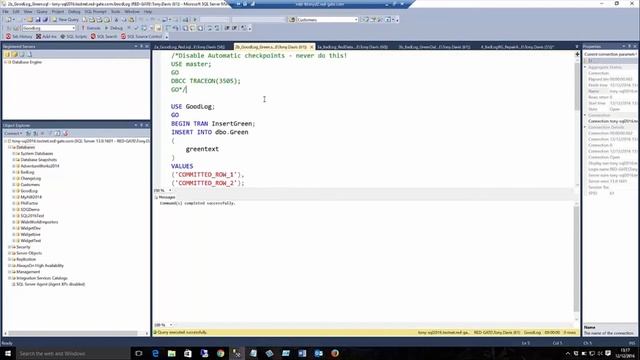The height and width of the screenshot is (360, 640).
Task: Click the Open File folder icon
Action: (x=30, y=20)
